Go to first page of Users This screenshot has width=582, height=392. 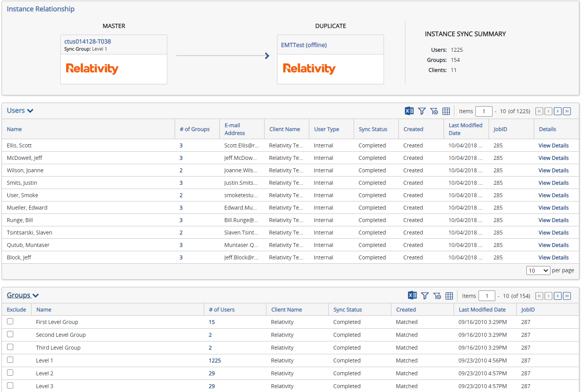click(x=539, y=111)
